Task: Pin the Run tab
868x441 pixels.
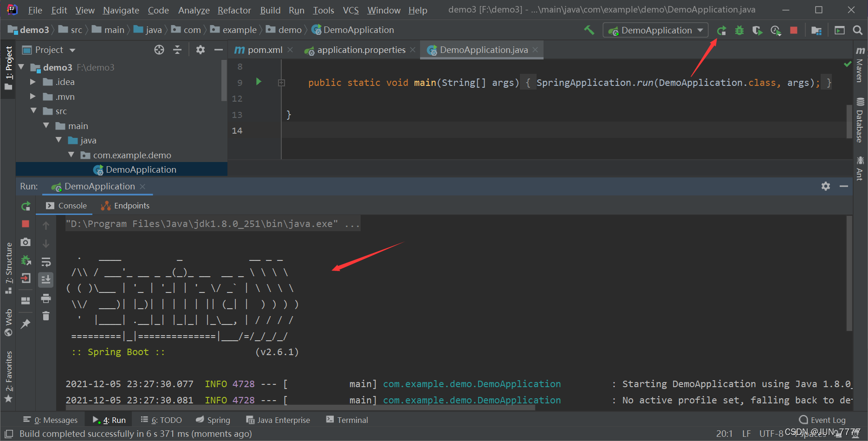Action: point(26,324)
